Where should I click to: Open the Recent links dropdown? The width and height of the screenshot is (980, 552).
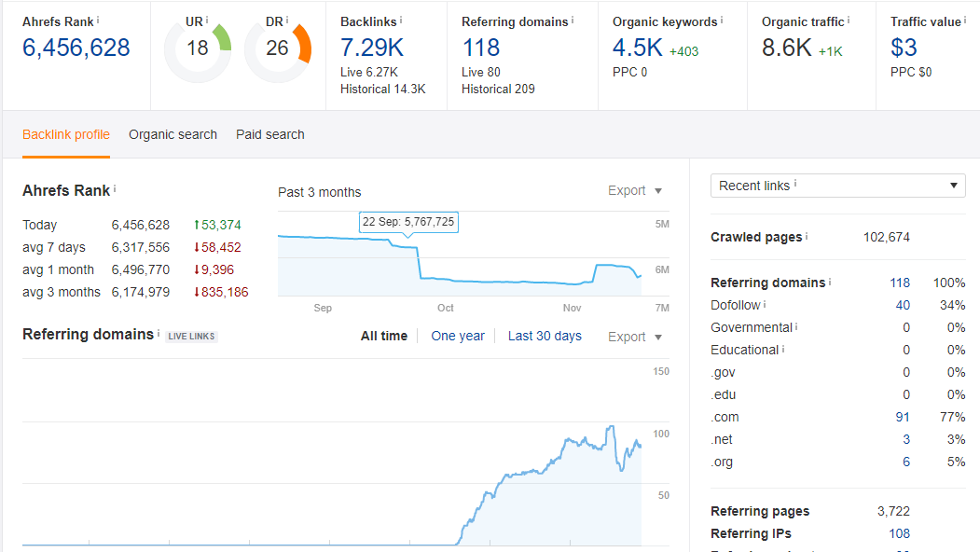point(837,186)
